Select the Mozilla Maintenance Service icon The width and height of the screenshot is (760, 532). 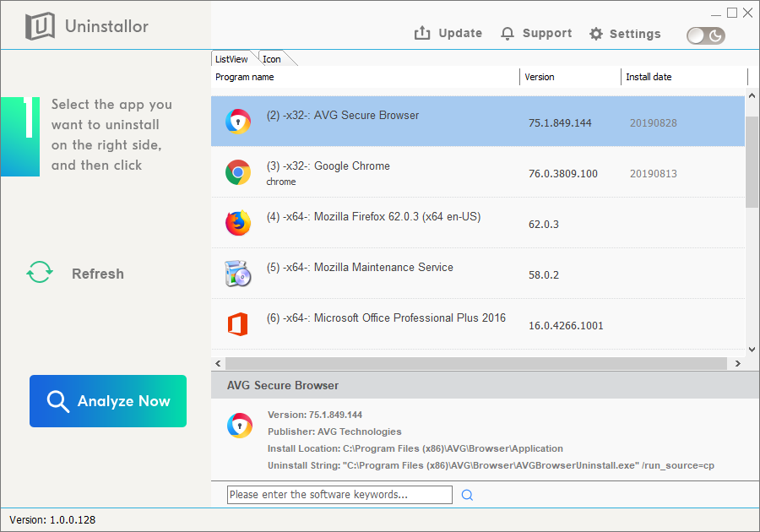pyautogui.click(x=238, y=274)
